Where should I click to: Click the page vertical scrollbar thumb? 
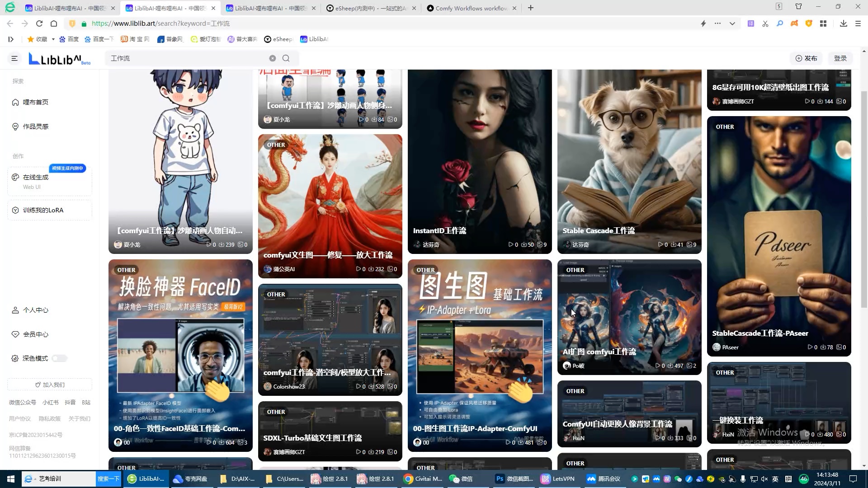[x=864, y=199]
